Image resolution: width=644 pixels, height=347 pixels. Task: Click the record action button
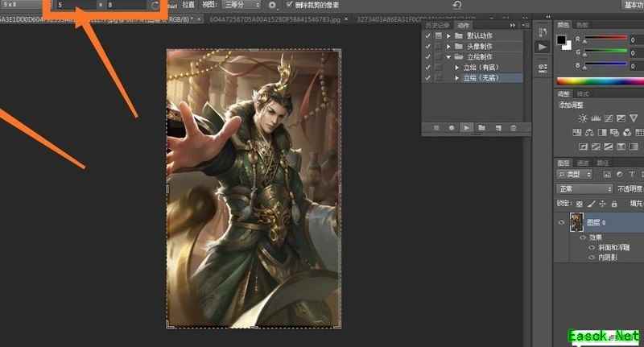pos(451,127)
